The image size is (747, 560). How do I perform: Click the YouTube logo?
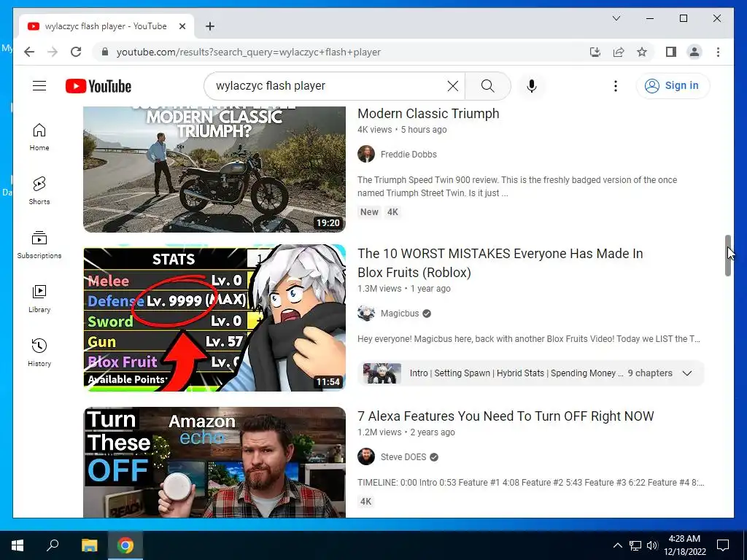coord(98,86)
